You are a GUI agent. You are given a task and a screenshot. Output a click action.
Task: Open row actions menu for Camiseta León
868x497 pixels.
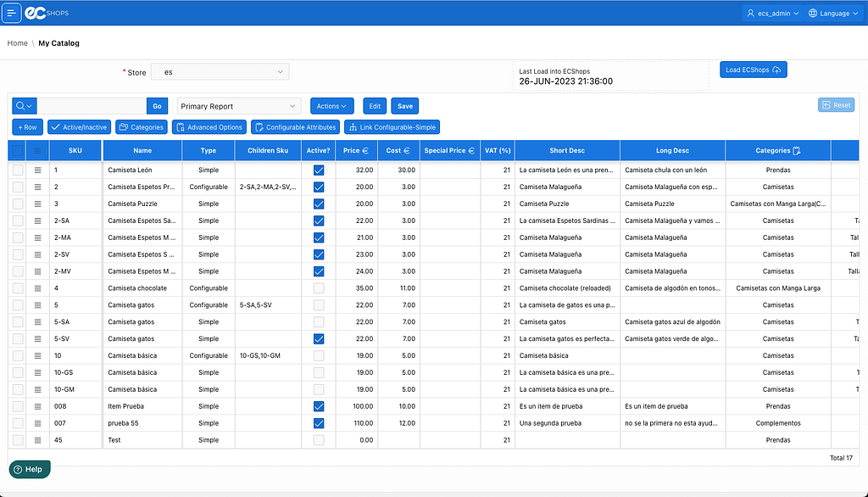37,170
